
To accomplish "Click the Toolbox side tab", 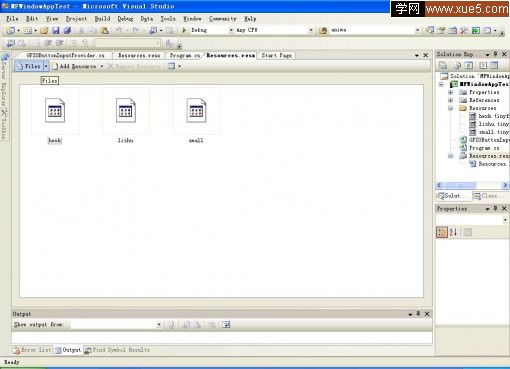I will click(x=4, y=124).
